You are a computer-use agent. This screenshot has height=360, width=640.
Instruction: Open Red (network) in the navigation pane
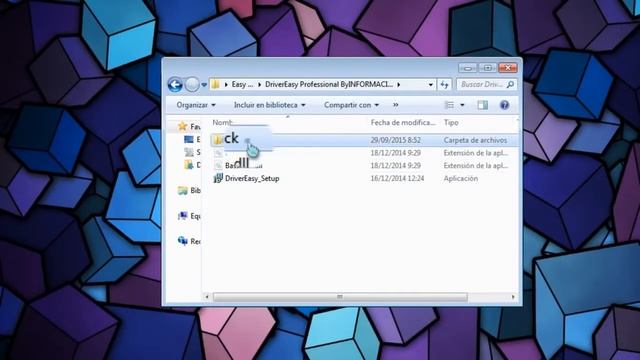pos(189,241)
